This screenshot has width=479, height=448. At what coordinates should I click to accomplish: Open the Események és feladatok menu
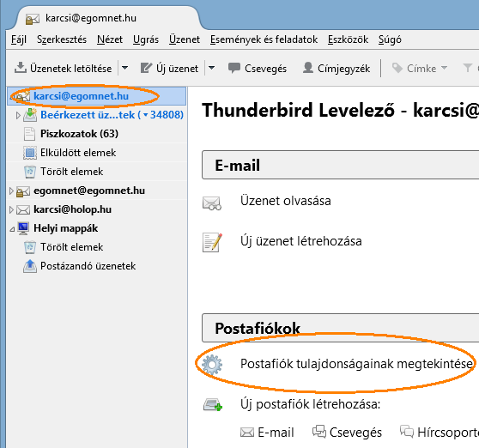pos(264,39)
